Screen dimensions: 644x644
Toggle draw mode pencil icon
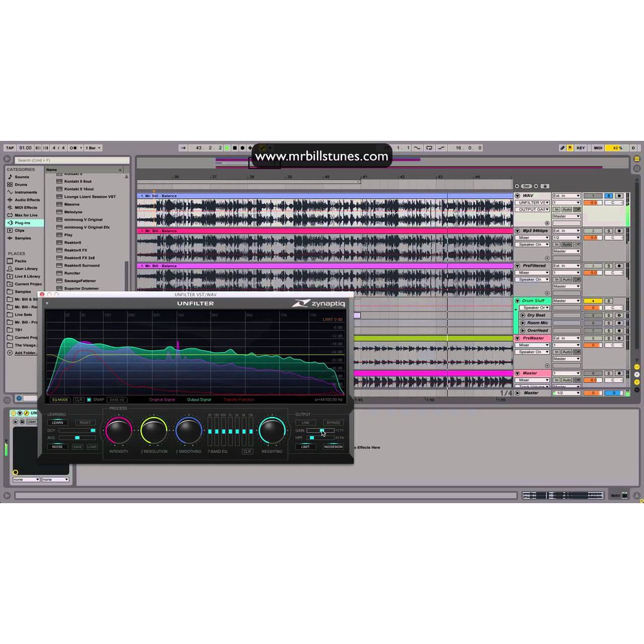(562, 148)
